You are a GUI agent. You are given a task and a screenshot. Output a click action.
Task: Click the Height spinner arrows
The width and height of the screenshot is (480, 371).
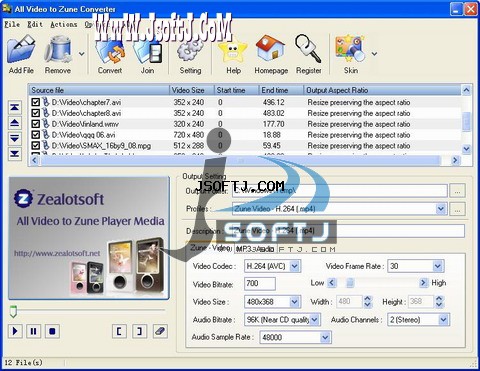[439, 302]
